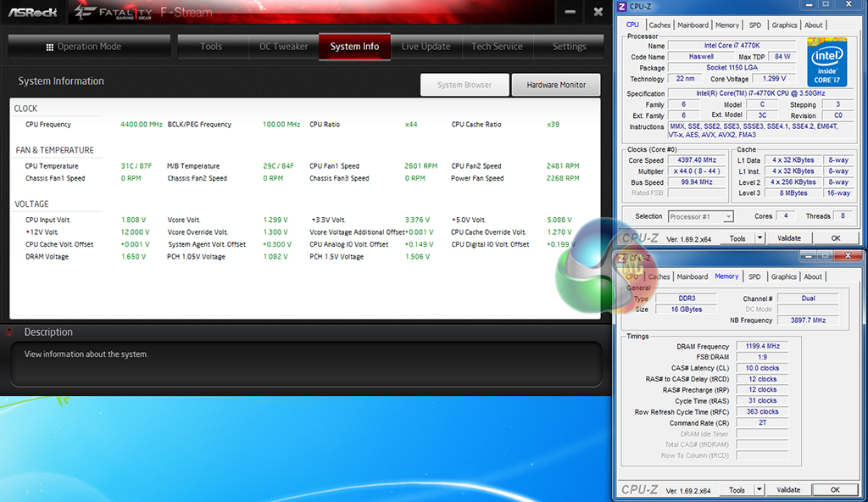
Task: Minimize the top CPU-Z window
Action: 809,4
